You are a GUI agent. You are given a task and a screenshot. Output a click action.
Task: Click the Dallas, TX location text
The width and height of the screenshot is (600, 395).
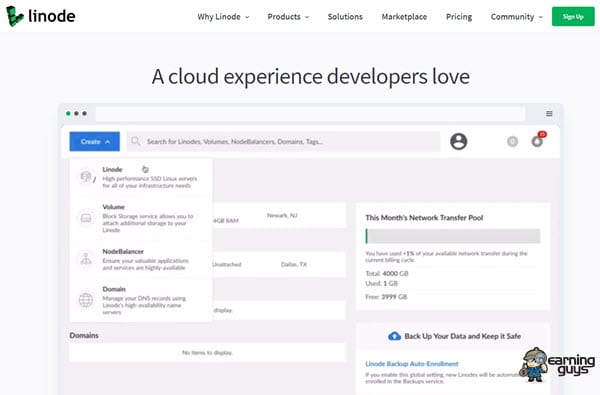coord(294,264)
